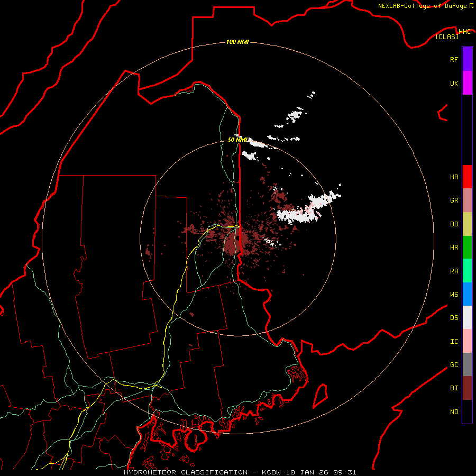
Task: Click the IC pink legend swatch
Action: [467, 341]
